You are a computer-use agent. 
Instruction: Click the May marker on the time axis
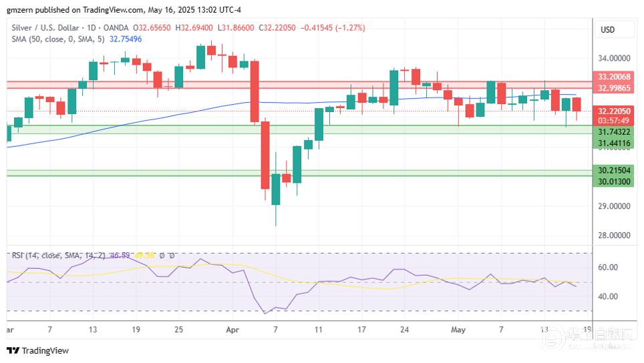[x=458, y=330]
